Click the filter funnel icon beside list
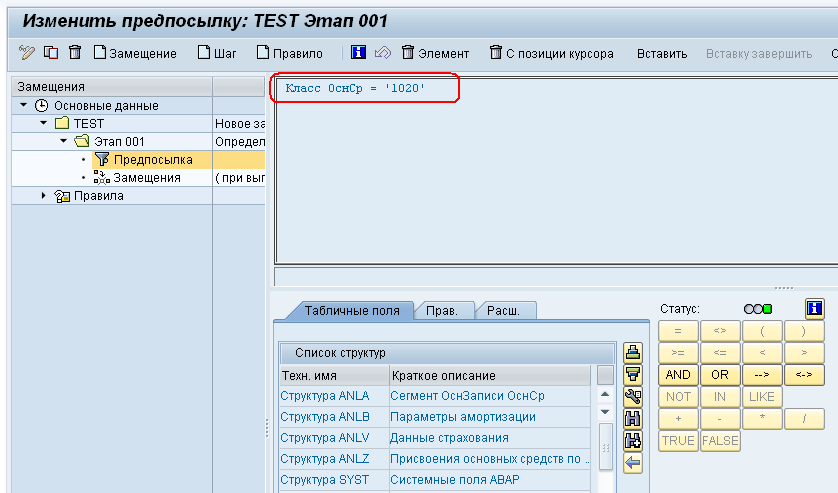838x493 pixels. click(633, 375)
